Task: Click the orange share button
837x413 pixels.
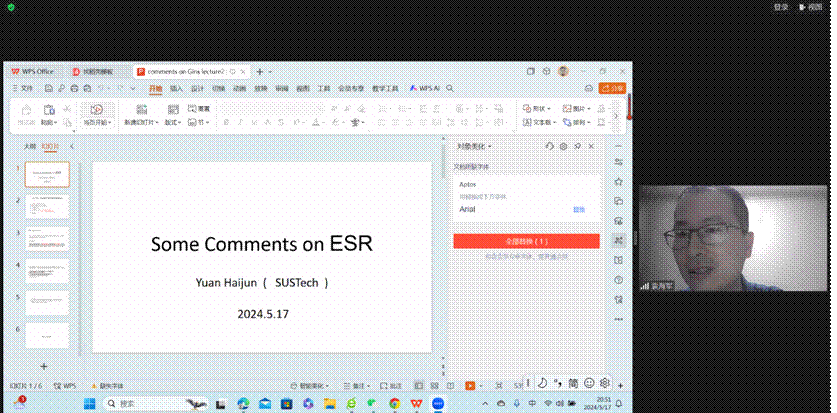Action: pos(611,88)
